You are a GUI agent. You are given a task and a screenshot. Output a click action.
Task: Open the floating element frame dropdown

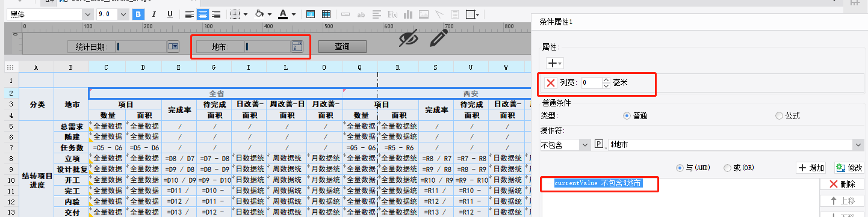coord(473,14)
